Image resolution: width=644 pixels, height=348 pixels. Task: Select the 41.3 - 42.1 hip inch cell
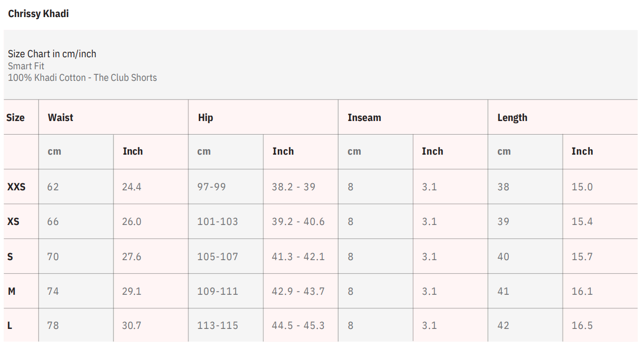pos(298,257)
